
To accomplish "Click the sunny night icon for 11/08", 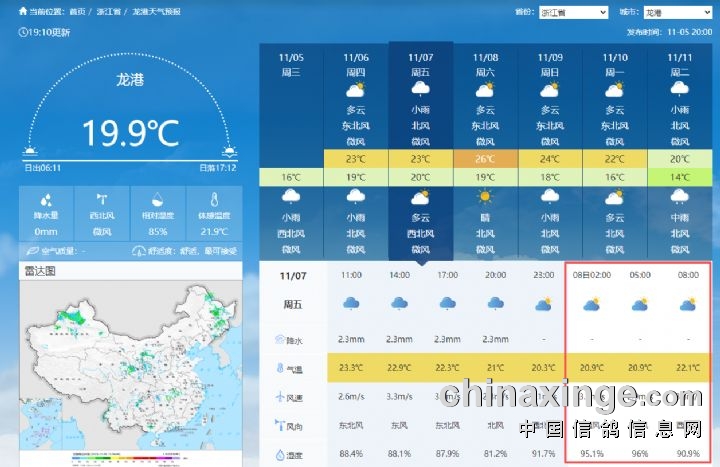I will (485, 197).
